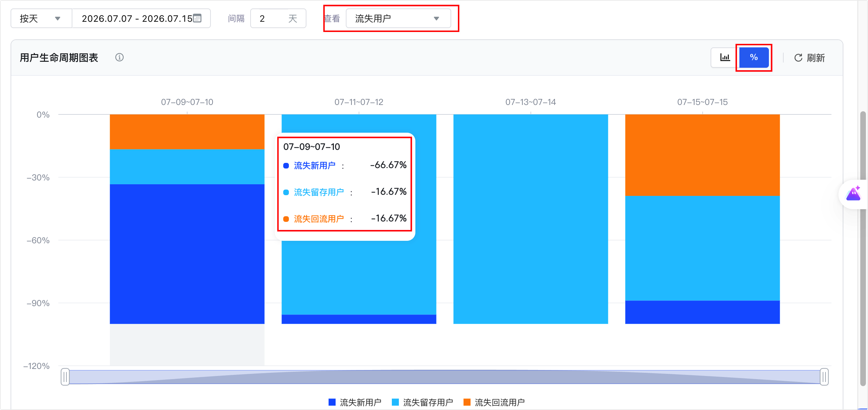Click the page vertical scrollbar
The height and width of the screenshot is (410, 868).
point(863,249)
